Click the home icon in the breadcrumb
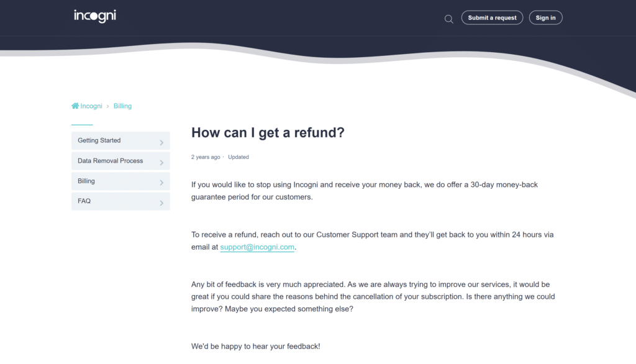This screenshot has height=364, width=636. coord(75,106)
